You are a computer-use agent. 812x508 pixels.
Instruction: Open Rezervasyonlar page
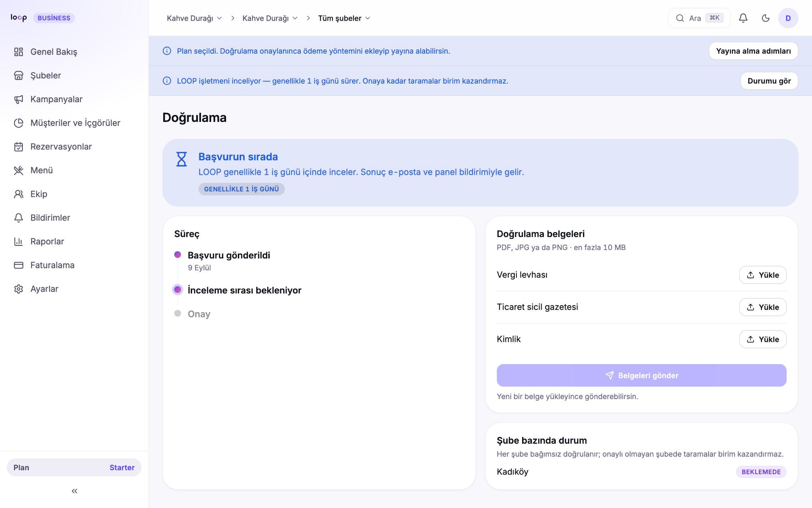coord(74,147)
